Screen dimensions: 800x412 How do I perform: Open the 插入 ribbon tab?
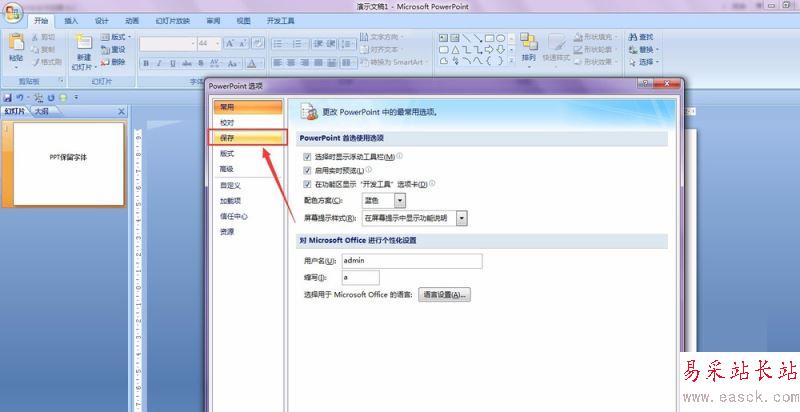coord(71,21)
